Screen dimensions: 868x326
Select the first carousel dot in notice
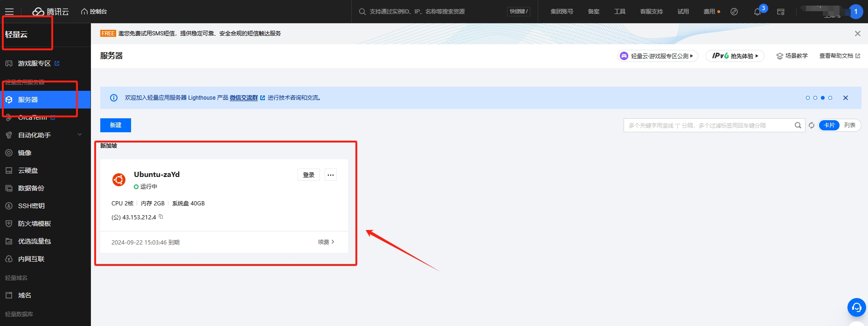(808, 98)
